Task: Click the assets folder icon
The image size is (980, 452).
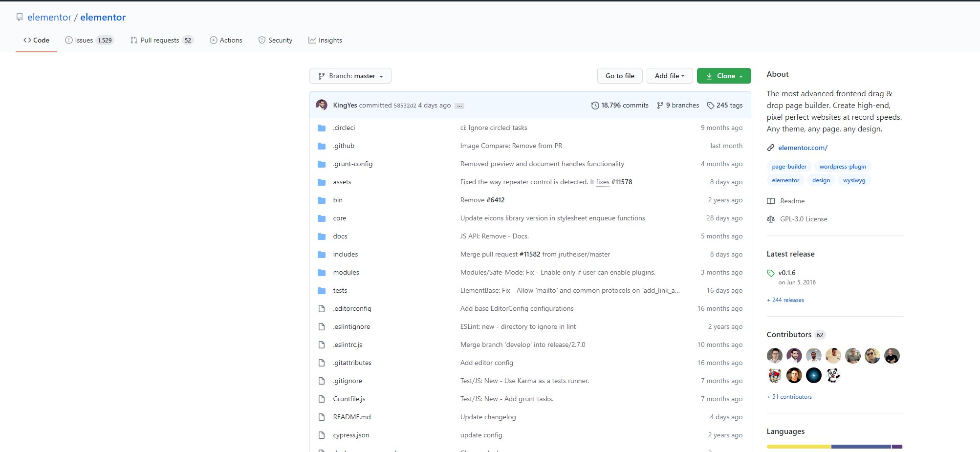Action: (x=322, y=182)
